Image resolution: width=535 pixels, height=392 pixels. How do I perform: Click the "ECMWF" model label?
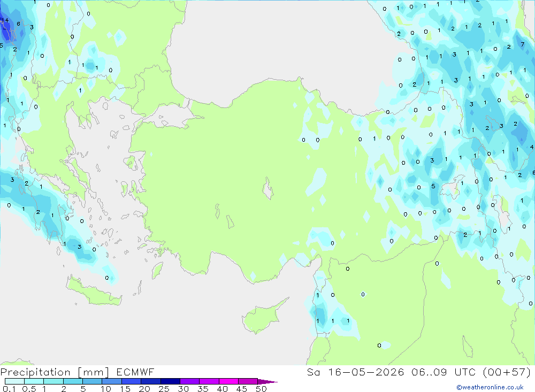pos(135,372)
